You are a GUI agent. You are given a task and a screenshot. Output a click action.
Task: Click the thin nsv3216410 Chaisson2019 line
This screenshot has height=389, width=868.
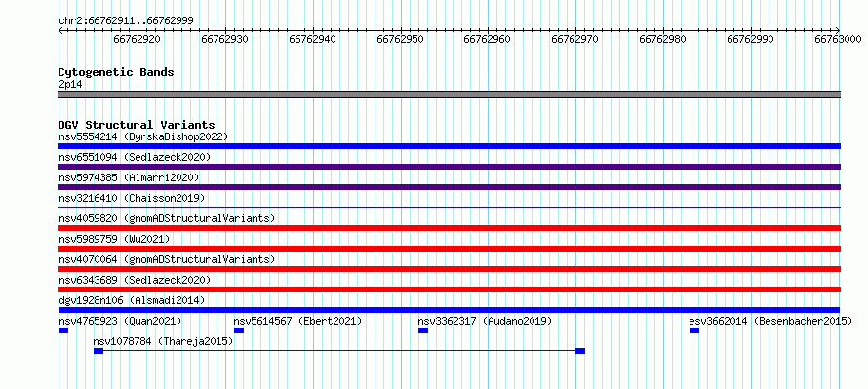(449, 207)
